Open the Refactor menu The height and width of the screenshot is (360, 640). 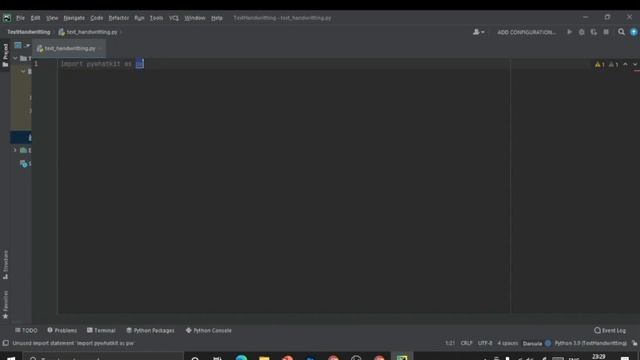119,18
